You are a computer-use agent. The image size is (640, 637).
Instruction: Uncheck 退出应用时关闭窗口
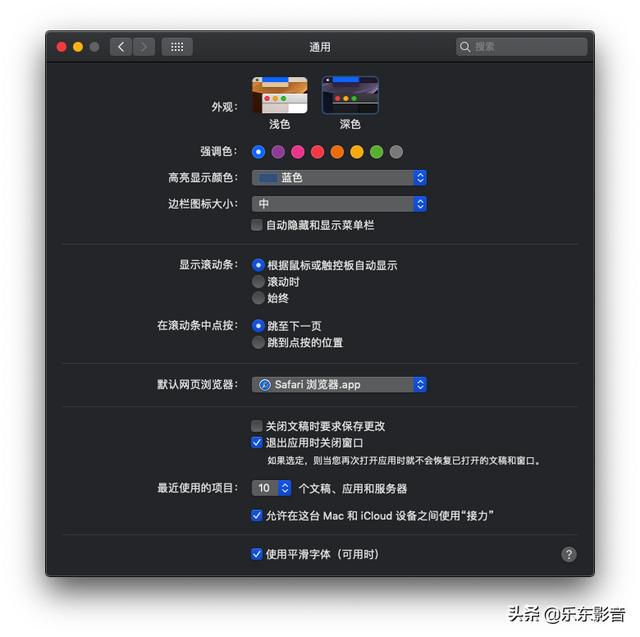(x=257, y=442)
